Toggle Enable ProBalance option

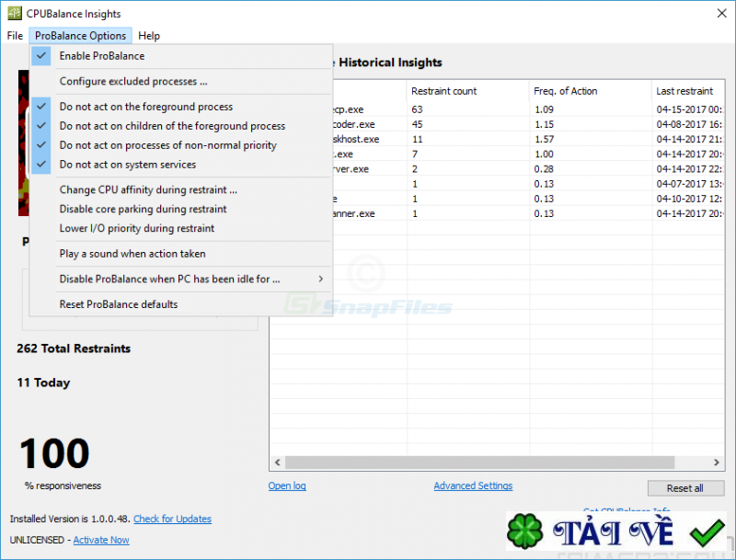(180, 56)
